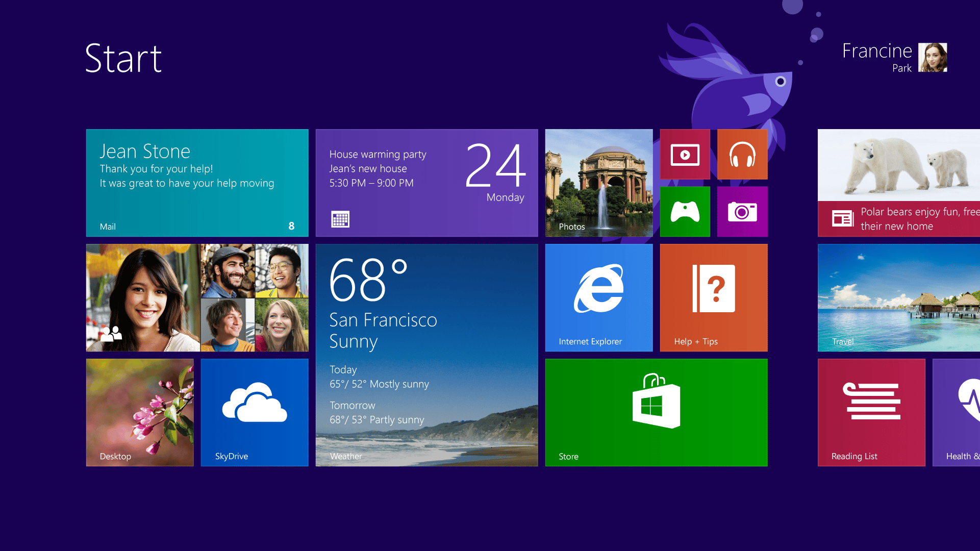Image resolution: width=980 pixels, height=551 pixels.
Task: Click the Start heading
Action: [x=123, y=58]
